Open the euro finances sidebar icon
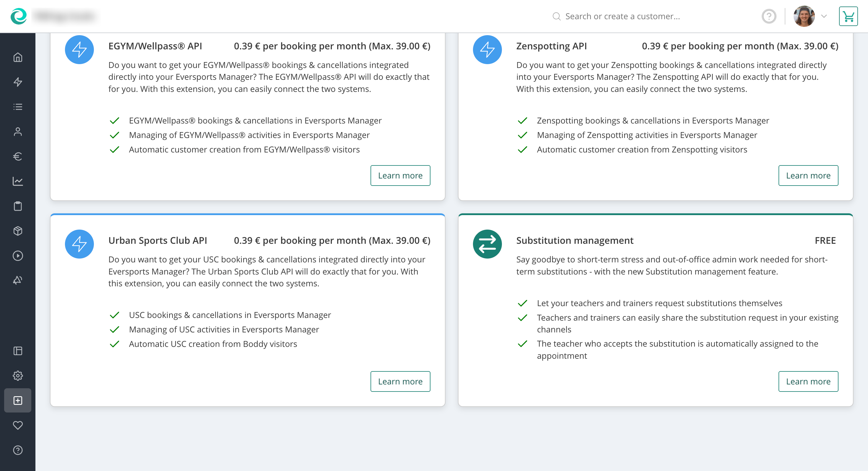The height and width of the screenshot is (471, 868). [x=17, y=156]
